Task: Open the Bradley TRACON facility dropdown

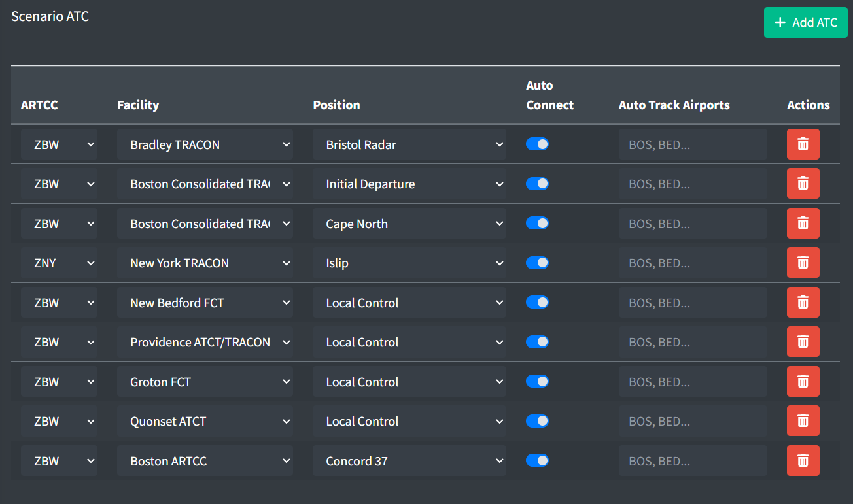Action: click(x=205, y=144)
